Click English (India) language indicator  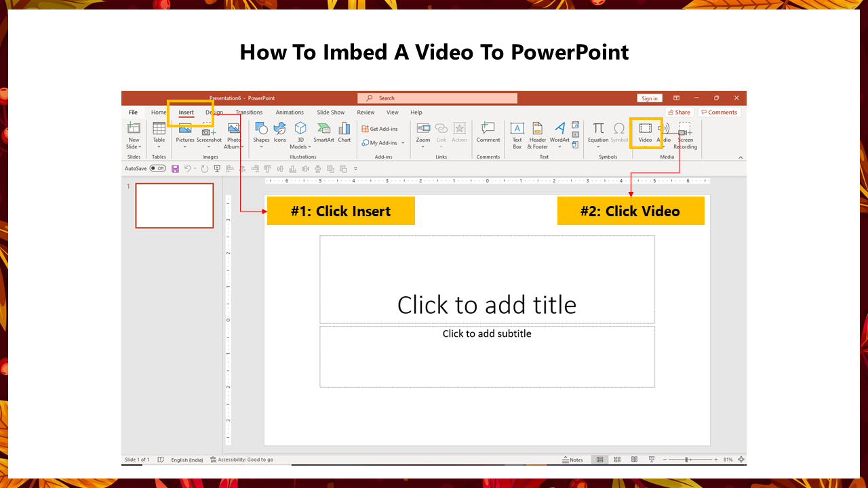(x=186, y=460)
